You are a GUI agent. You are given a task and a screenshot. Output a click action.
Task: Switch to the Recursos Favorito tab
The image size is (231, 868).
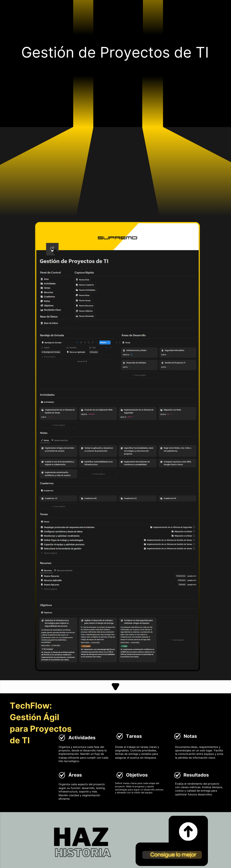[x=63, y=570]
